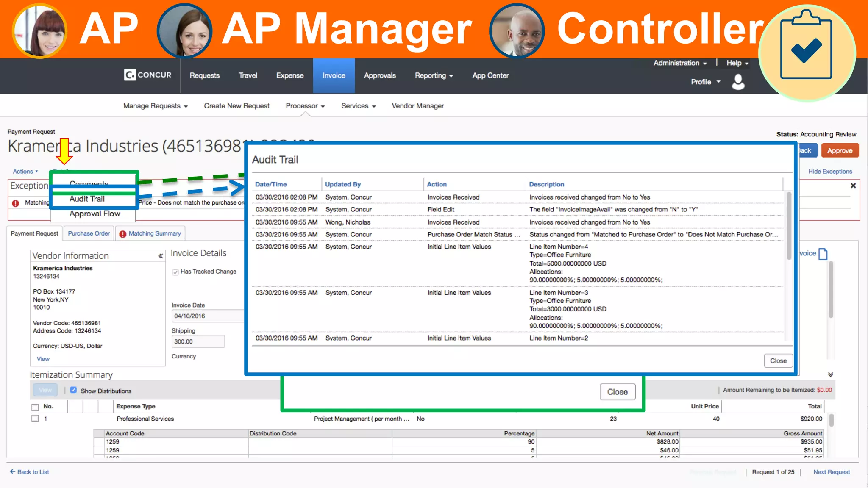Select the Payment Request tab

pos(35,233)
